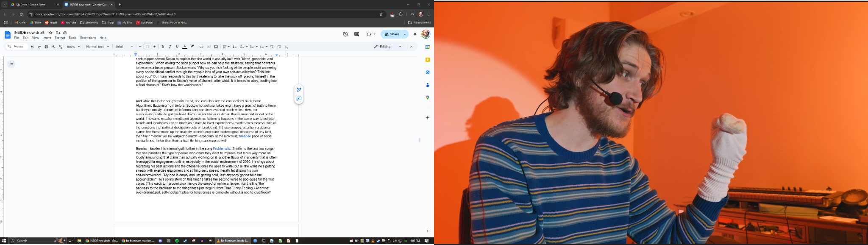Toggle bold formatting
Image resolution: width=868 pixels, height=245 pixels.
click(x=163, y=47)
